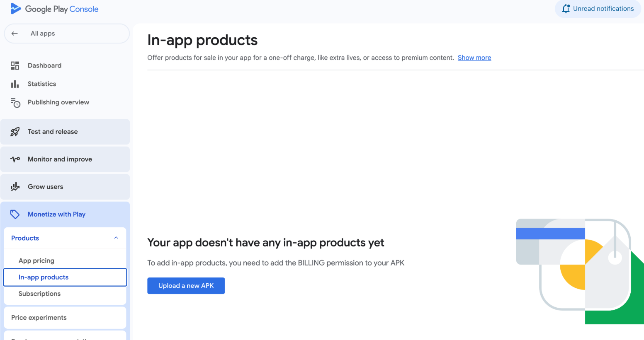Click the Unread notifications button
The width and height of the screenshot is (644, 340).
(597, 8)
